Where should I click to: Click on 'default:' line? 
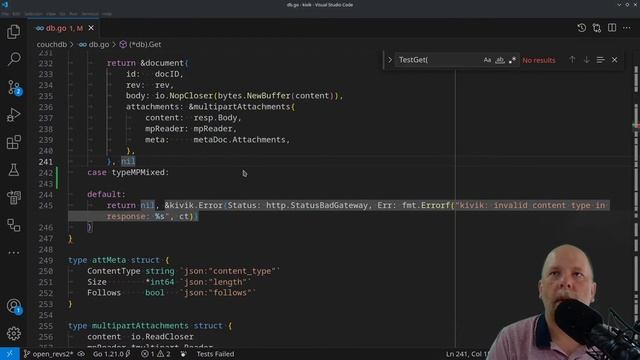107,194
